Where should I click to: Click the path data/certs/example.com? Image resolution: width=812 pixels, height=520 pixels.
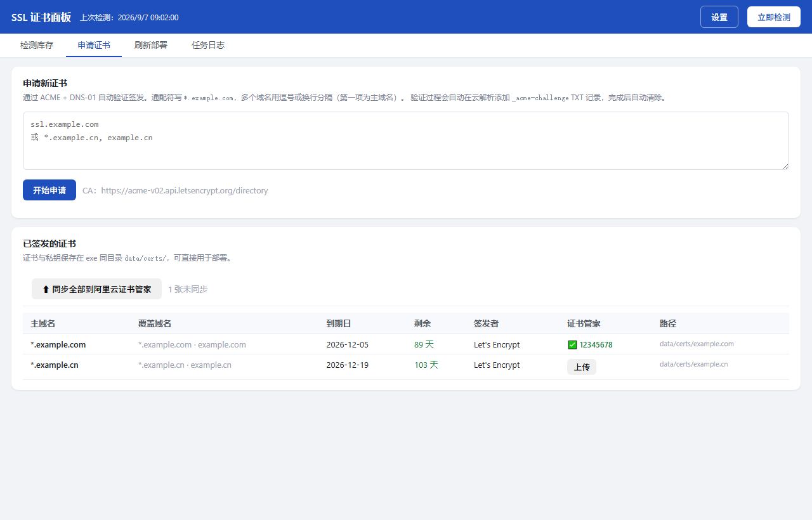pos(697,344)
